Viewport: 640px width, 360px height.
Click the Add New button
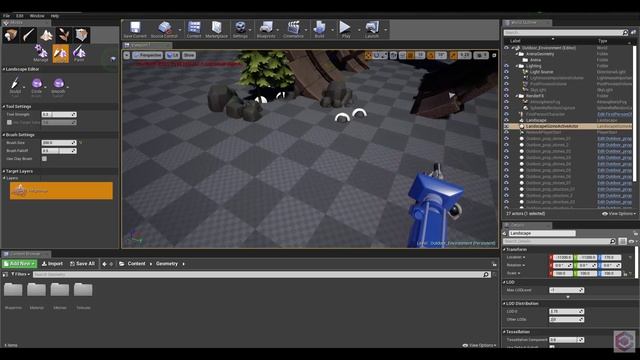19,264
